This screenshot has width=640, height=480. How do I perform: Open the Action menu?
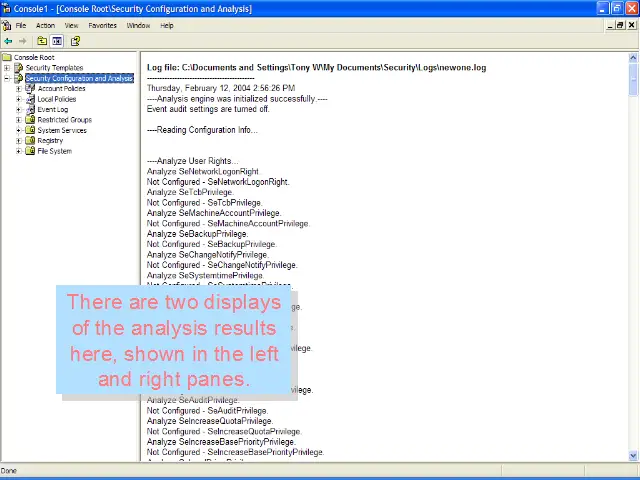click(x=45, y=25)
